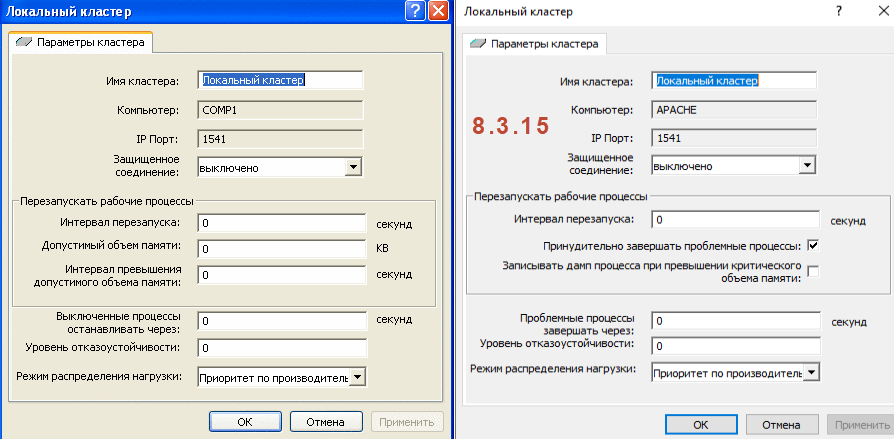Select 'Параметры кластера' tab in the COMP1 dialog
Viewport: 894px width, 439px height.
point(82,43)
